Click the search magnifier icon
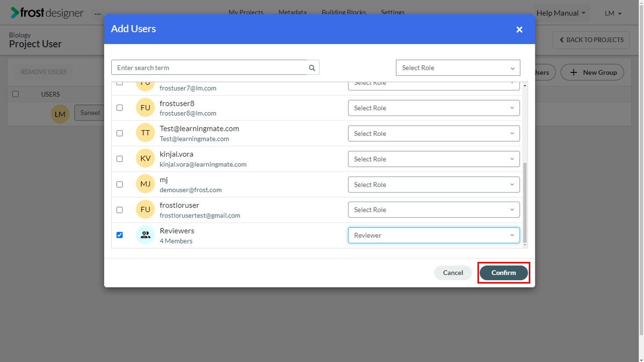 312,68
